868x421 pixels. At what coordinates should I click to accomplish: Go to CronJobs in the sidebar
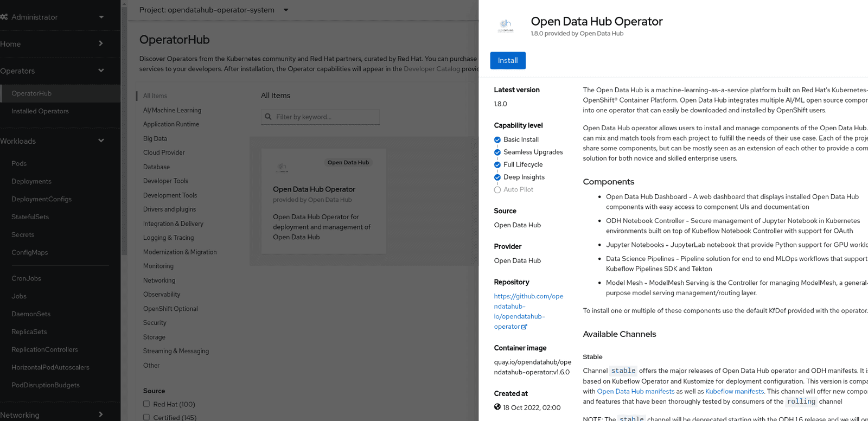point(26,279)
